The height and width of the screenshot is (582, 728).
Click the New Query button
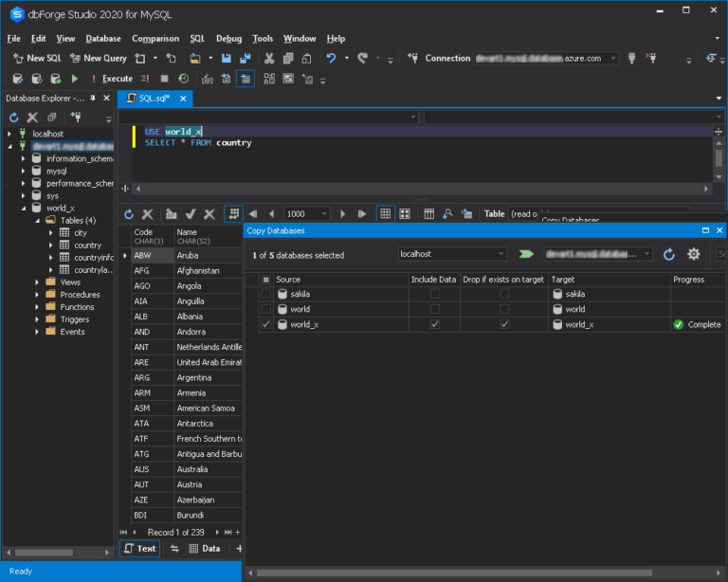click(98, 59)
